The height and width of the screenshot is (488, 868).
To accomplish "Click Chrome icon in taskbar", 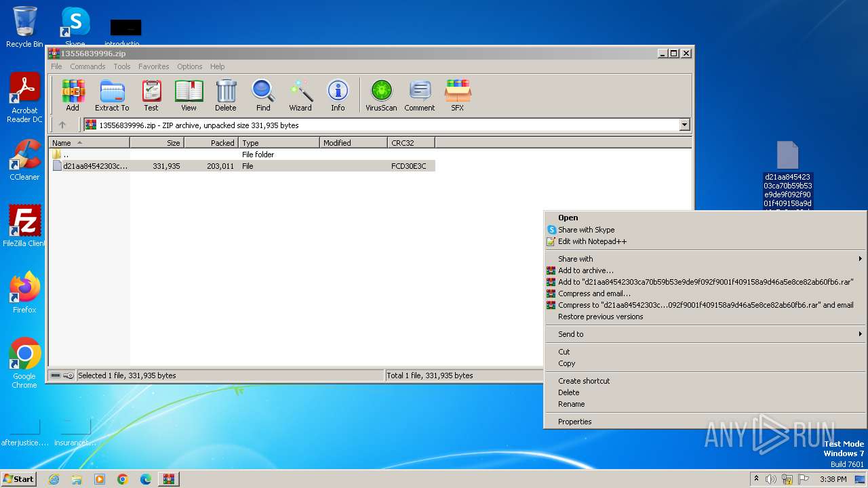I will pyautogui.click(x=123, y=479).
